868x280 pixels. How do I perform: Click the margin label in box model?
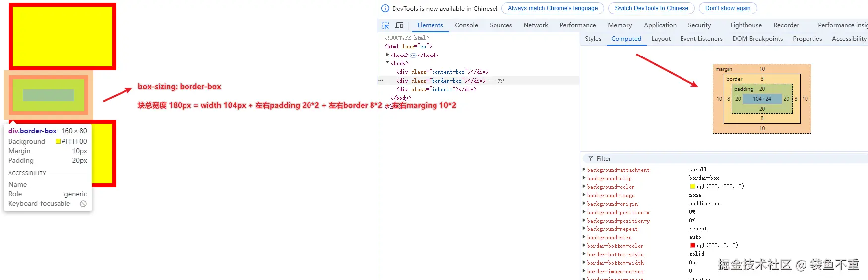pyautogui.click(x=724, y=69)
